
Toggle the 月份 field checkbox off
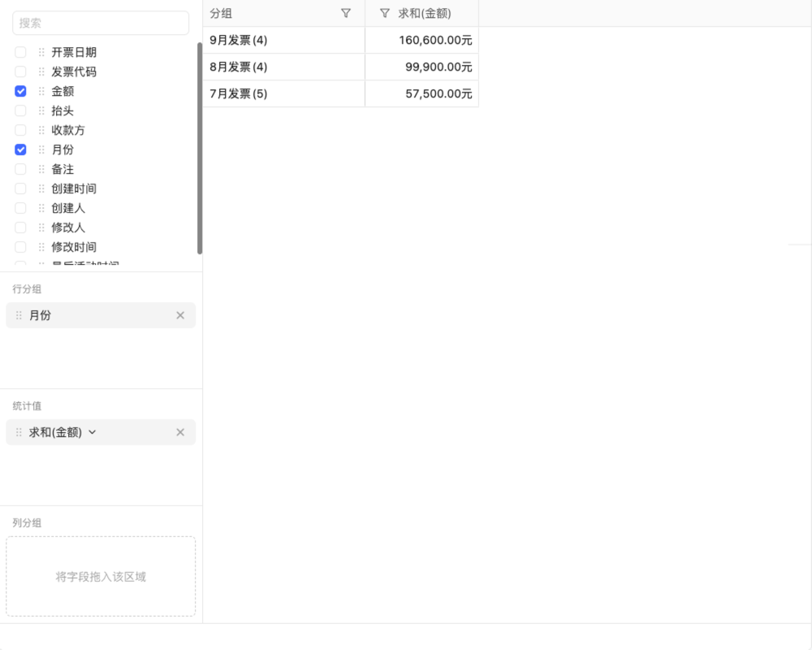tap(19, 149)
